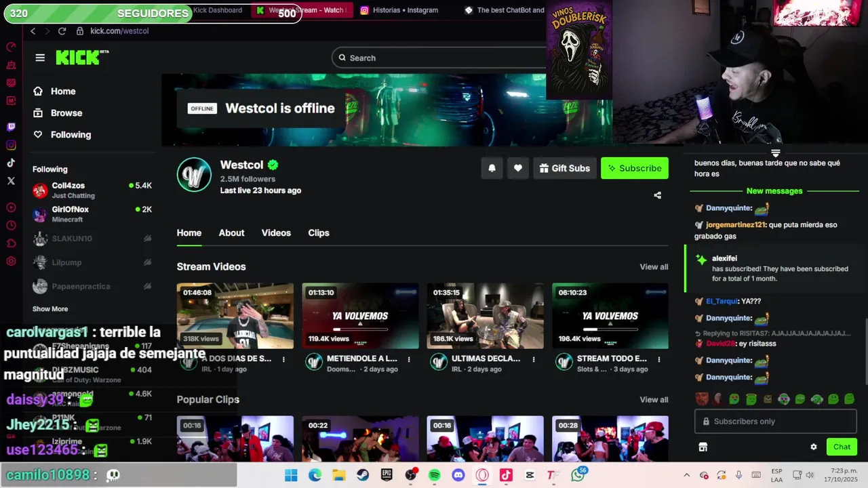Click the browser reload button
This screenshot has width=868, height=488.
62,30
